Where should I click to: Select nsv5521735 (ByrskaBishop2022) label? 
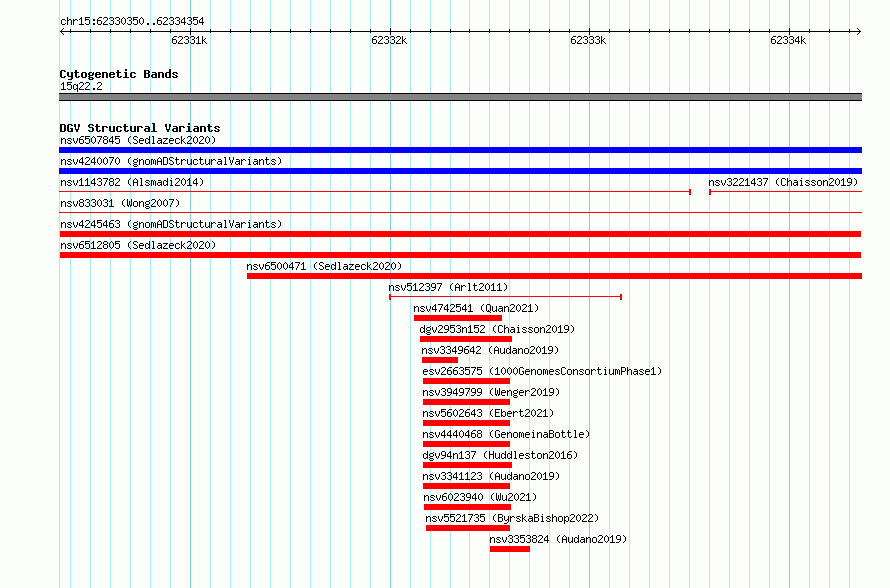click(512, 518)
